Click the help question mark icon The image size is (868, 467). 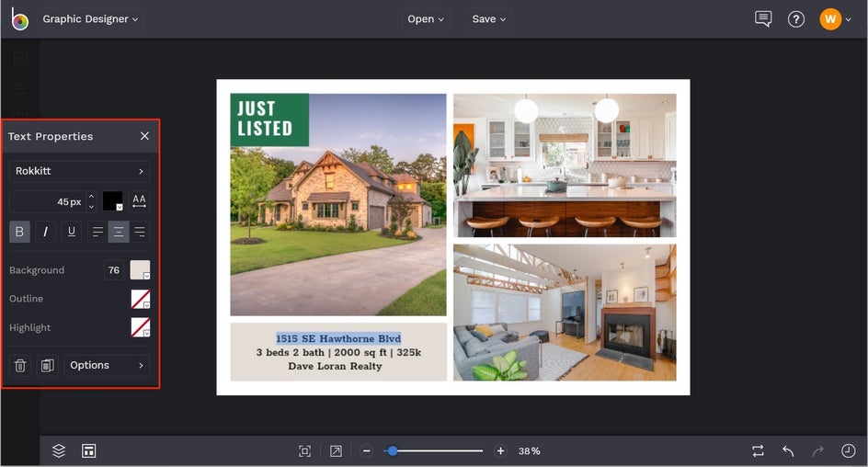click(x=796, y=19)
